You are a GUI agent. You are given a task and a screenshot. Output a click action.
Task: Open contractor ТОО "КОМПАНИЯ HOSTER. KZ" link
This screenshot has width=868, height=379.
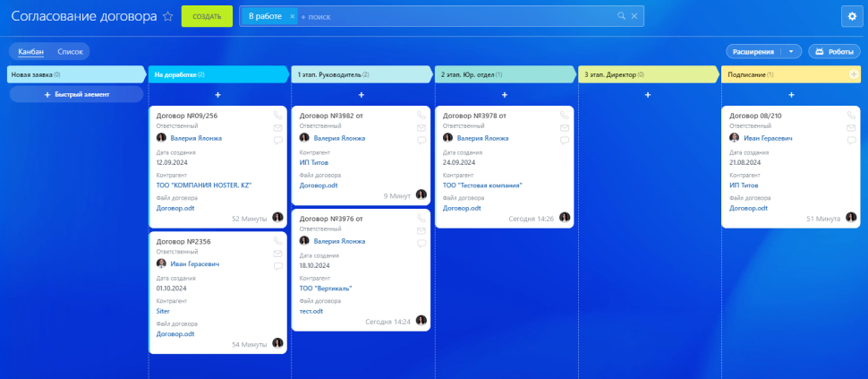point(204,185)
